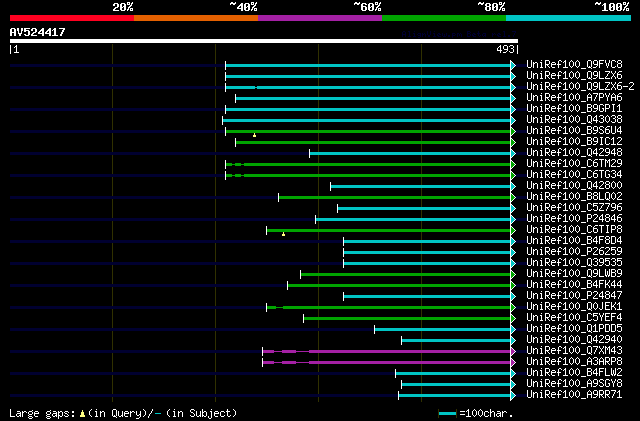This screenshot has width=640, height=421.
Task: Click the cyan 100char scale bar in legend
Action: tap(447, 414)
